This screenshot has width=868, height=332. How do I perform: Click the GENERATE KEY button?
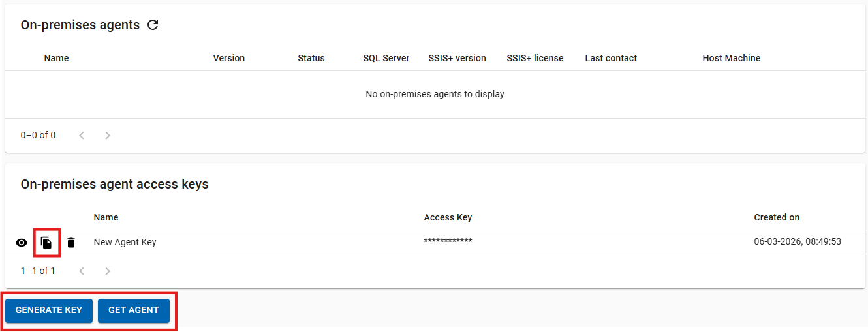[49, 310]
